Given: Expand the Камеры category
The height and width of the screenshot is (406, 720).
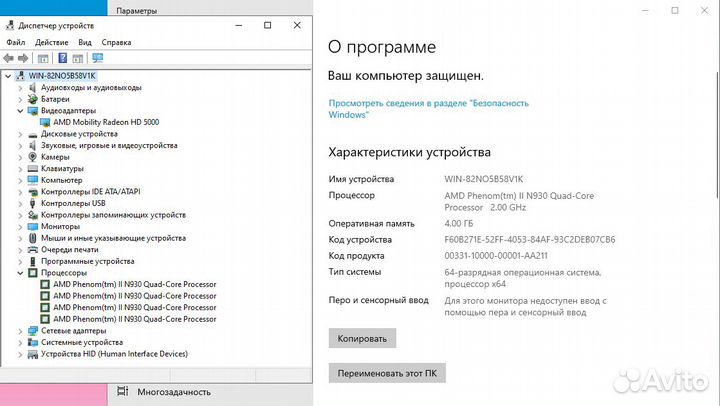Looking at the screenshot, I should [x=20, y=157].
